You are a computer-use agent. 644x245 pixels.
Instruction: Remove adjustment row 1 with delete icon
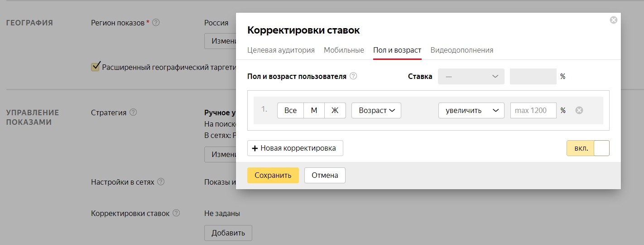[579, 110]
